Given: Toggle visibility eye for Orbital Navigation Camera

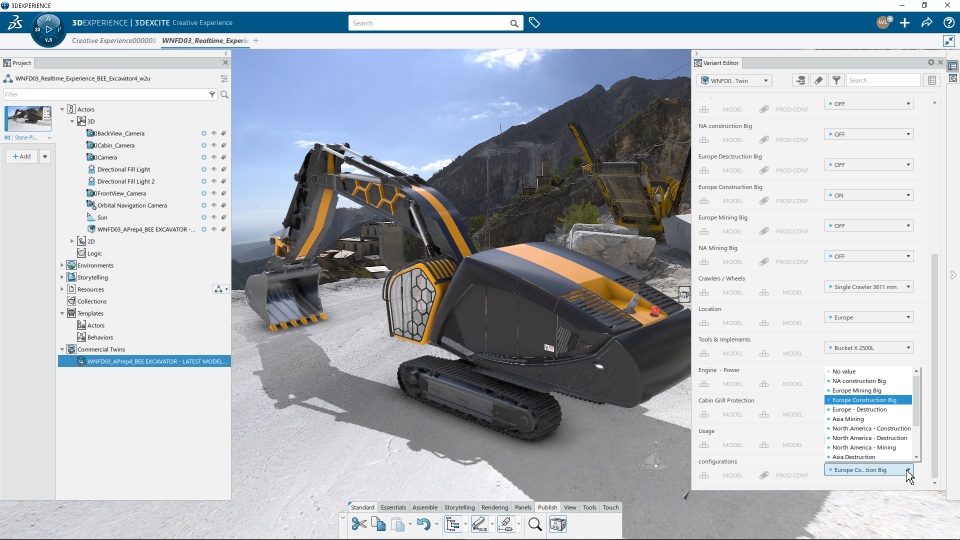Looking at the screenshot, I should point(214,205).
